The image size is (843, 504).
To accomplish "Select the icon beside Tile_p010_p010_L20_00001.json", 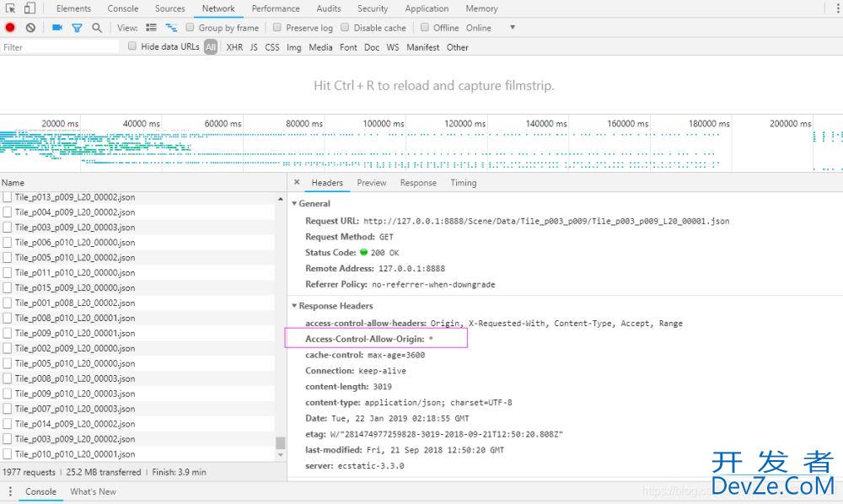I will [7, 454].
